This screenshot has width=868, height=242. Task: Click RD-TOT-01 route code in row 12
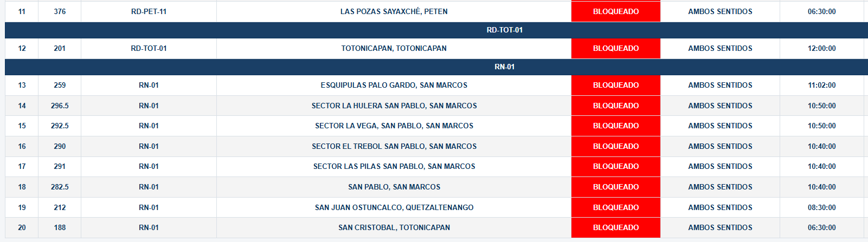pos(149,48)
